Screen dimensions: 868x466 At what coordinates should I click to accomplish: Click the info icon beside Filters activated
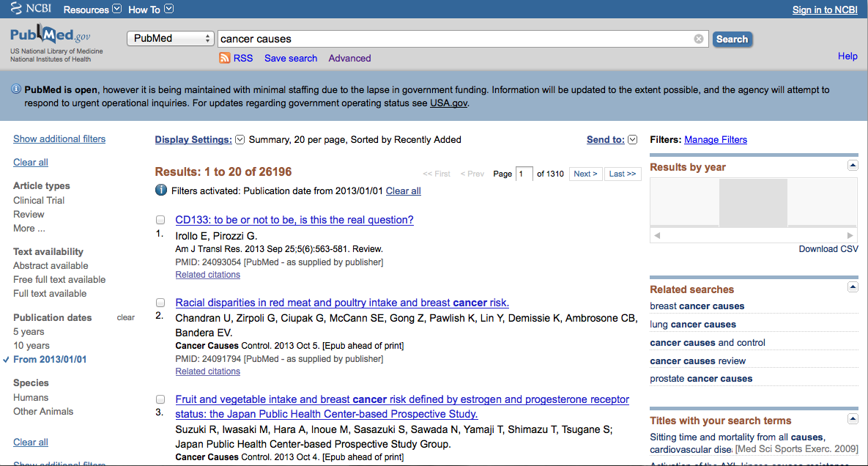161,191
